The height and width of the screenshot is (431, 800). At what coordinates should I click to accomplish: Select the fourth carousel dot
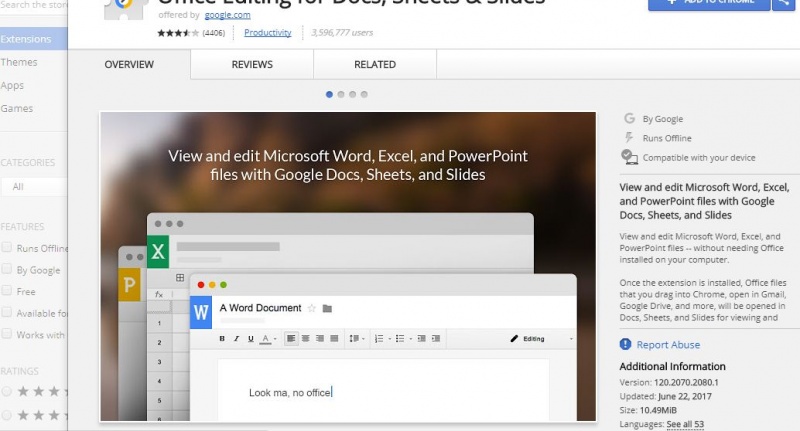tap(364, 94)
